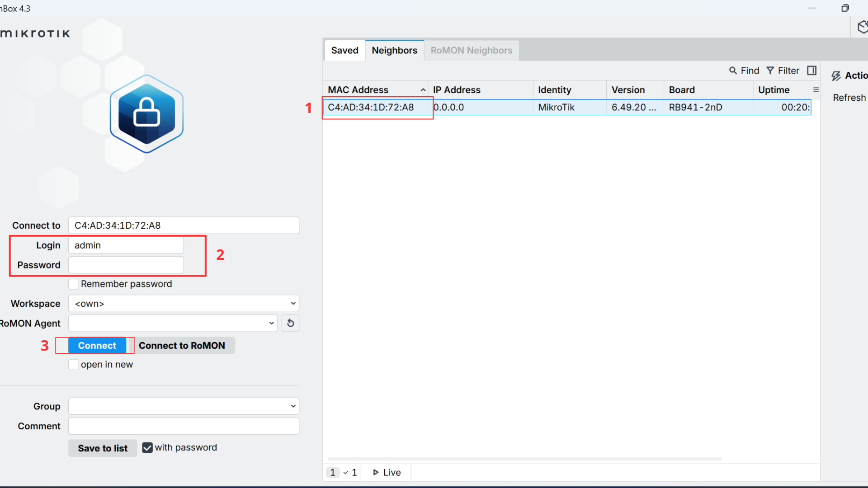Refresh the RoMON Agent list
The image size is (868, 488).
[x=291, y=323]
